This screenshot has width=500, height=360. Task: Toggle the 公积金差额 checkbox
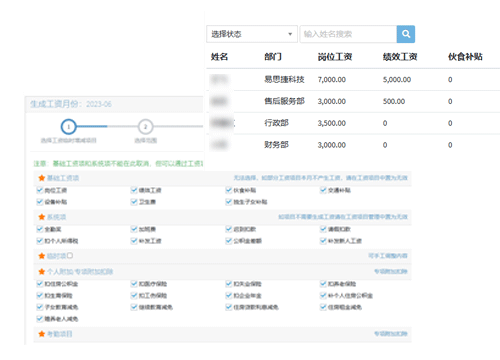(x=229, y=241)
